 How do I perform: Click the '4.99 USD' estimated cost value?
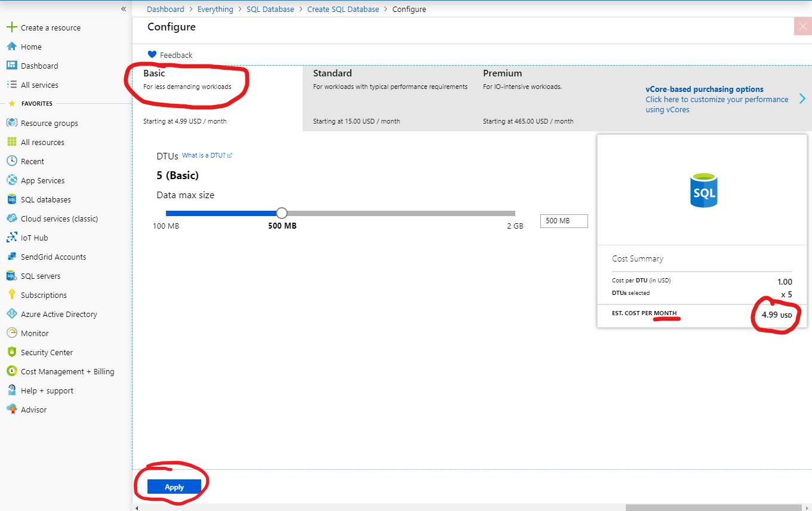[777, 315]
